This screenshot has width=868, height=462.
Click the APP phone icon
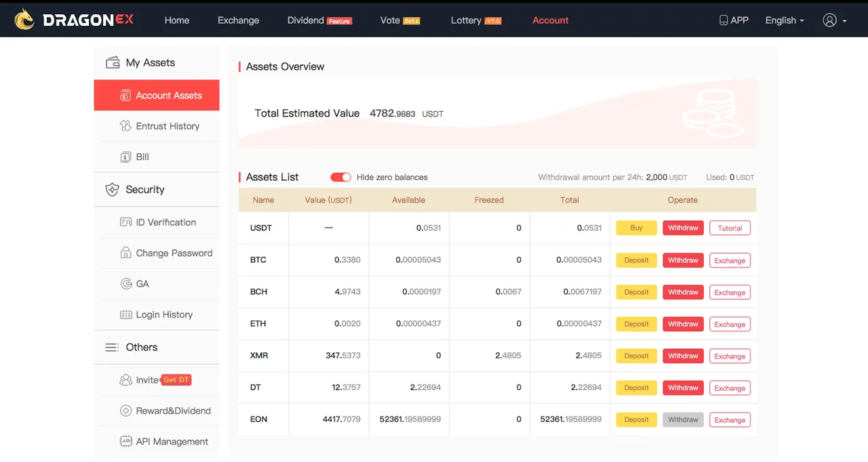coord(724,20)
